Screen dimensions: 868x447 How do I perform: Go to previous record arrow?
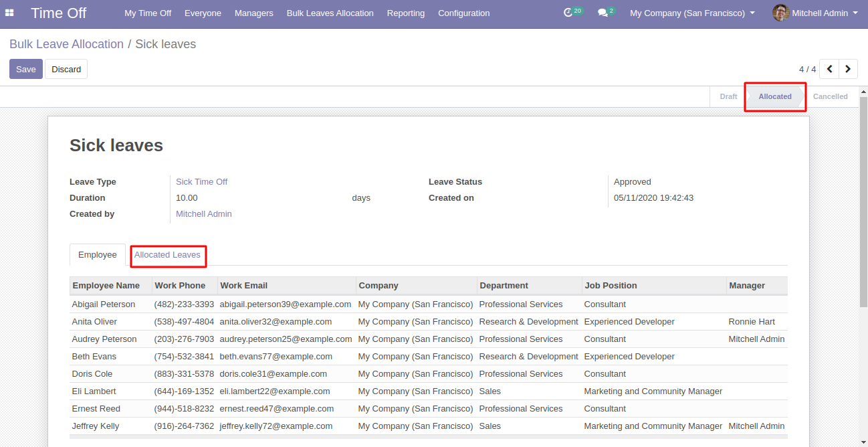[829, 69]
